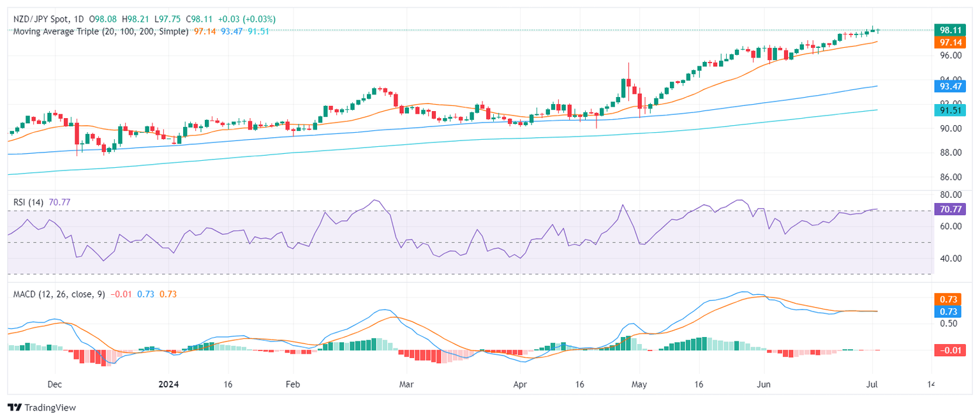Click the Dec label on time axis
980x420 pixels.
(55, 385)
